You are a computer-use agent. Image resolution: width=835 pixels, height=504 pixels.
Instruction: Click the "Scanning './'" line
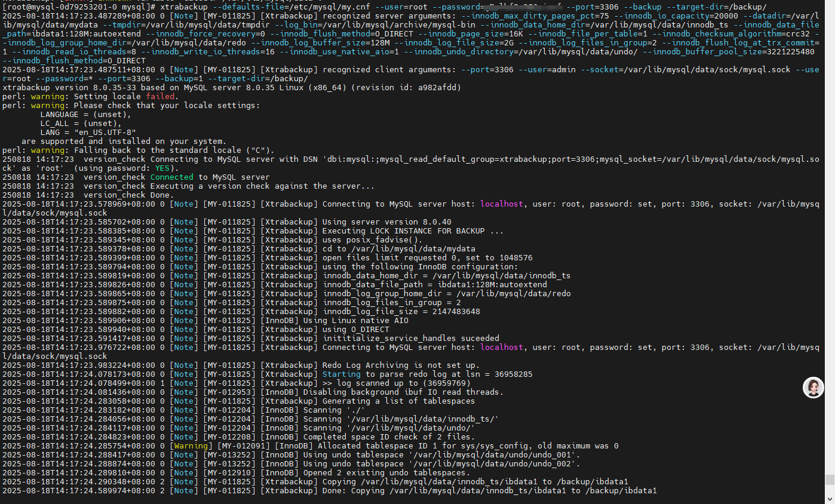coord(334,410)
